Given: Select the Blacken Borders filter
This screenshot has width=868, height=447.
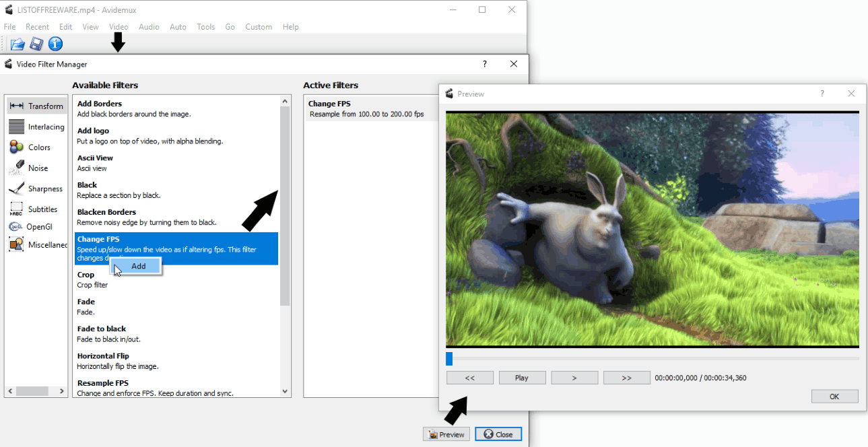Looking at the screenshot, I should pyautogui.click(x=176, y=217).
